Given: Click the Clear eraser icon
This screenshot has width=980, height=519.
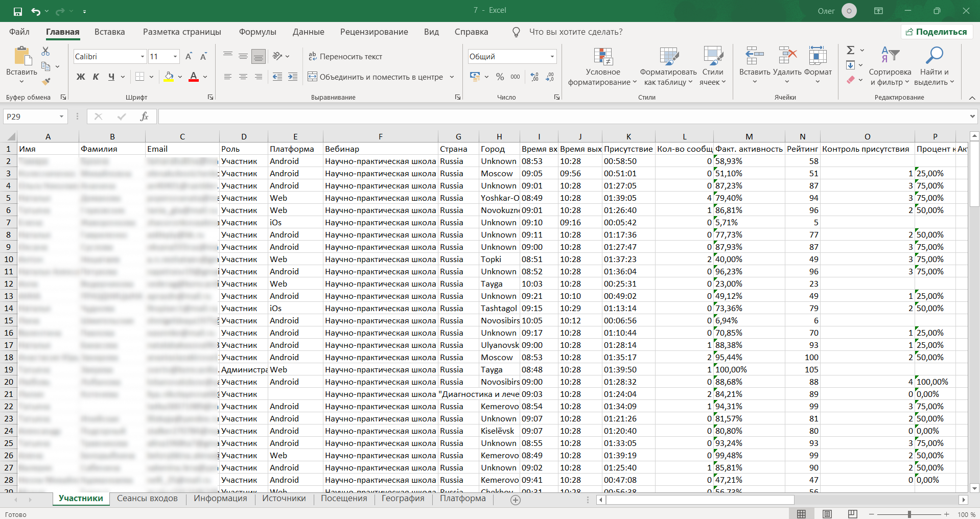Looking at the screenshot, I should [850, 80].
